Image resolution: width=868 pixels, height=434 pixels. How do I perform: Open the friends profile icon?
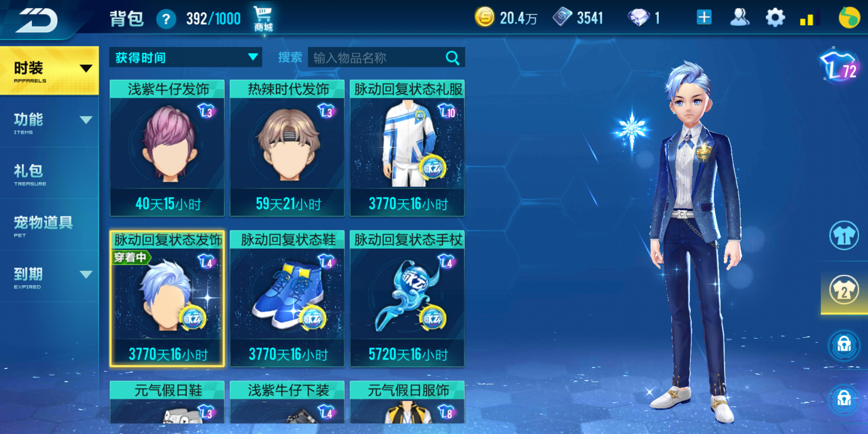[x=739, y=18]
